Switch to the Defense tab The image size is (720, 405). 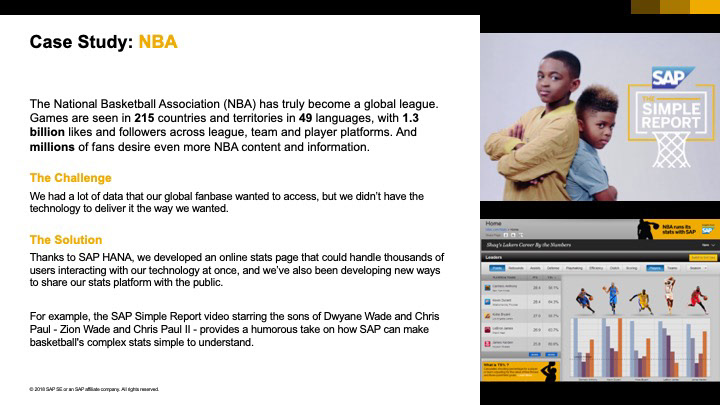click(553, 268)
